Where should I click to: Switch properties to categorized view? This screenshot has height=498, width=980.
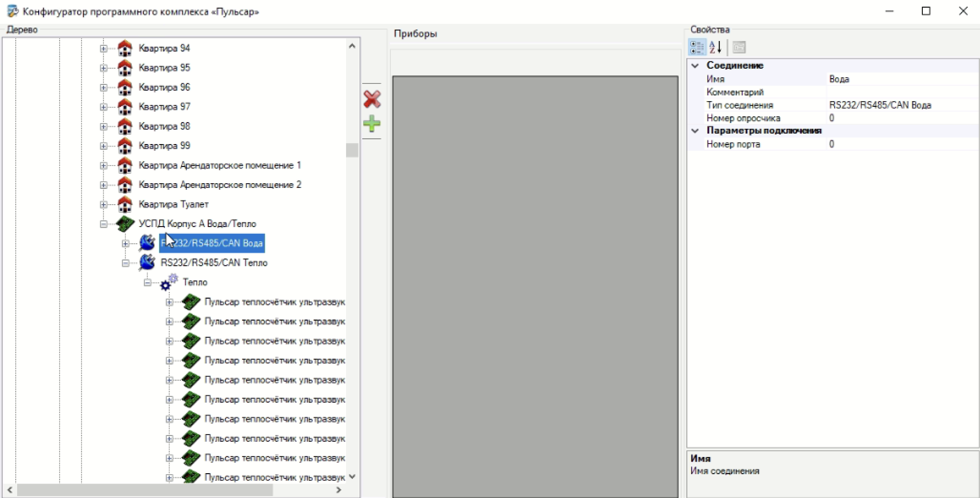pos(697,47)
